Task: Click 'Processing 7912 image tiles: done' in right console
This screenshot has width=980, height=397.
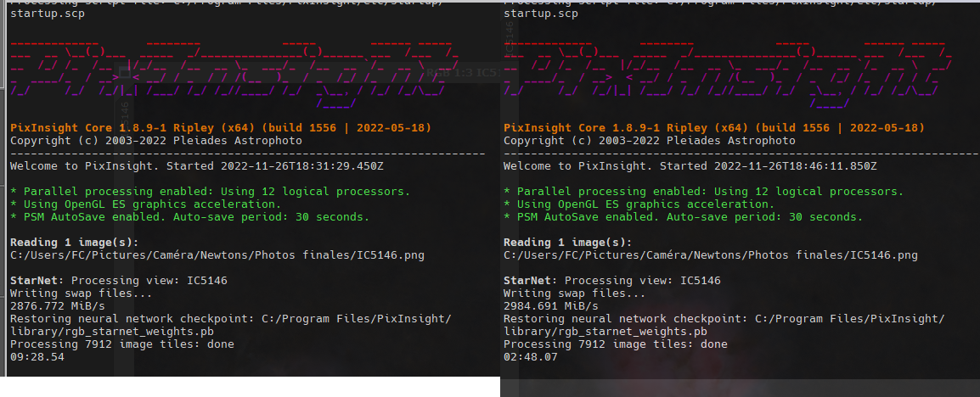Action: (x=615, y=344)
